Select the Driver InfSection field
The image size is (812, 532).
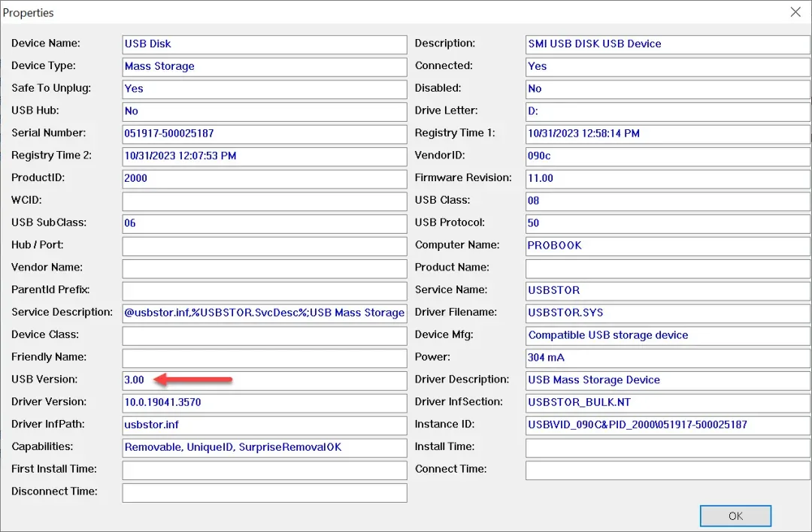(667, 403)
